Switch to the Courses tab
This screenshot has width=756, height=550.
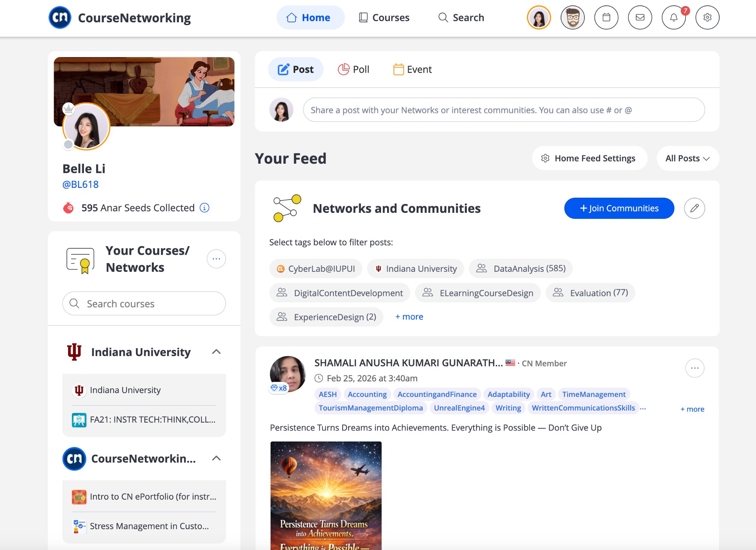384,17
